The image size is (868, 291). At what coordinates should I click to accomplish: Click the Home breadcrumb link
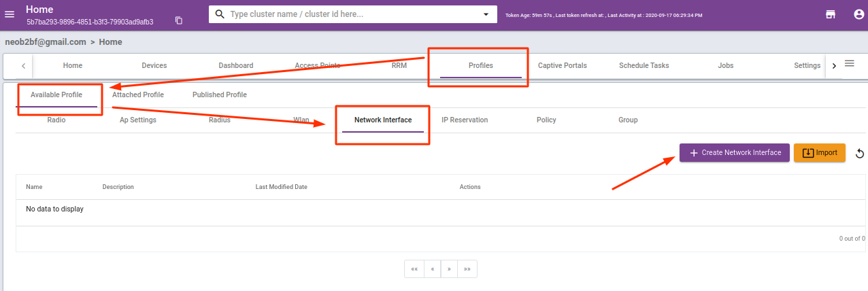[x=110, y=42]
